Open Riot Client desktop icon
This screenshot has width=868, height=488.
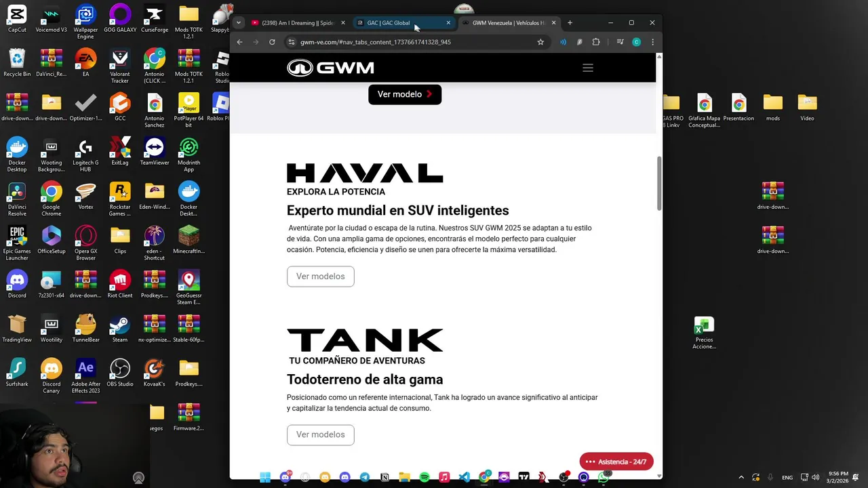[120, 284]
